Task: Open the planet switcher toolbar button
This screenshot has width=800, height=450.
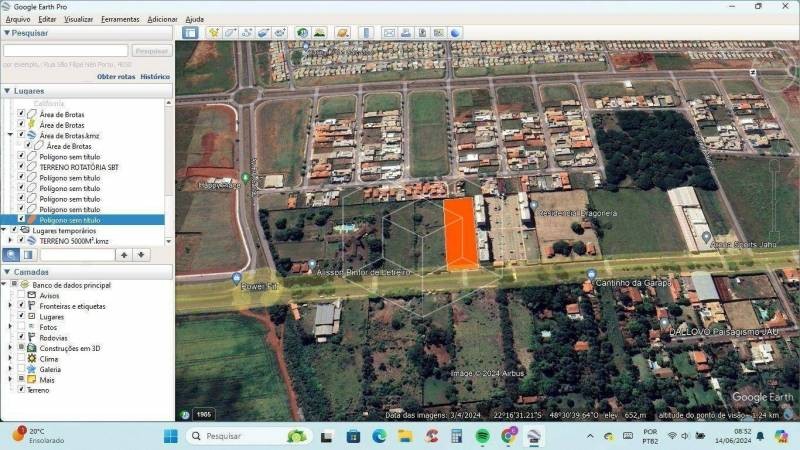Action: (x=342, y=33)
